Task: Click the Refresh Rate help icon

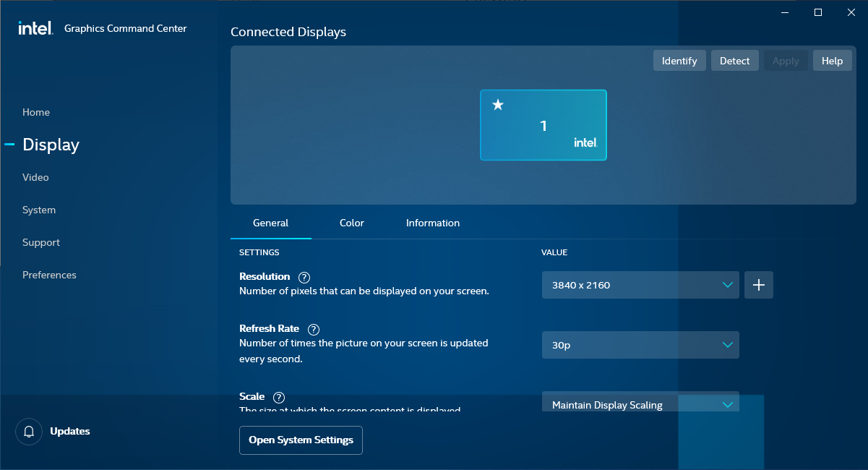Action: [x=314, y=329]
